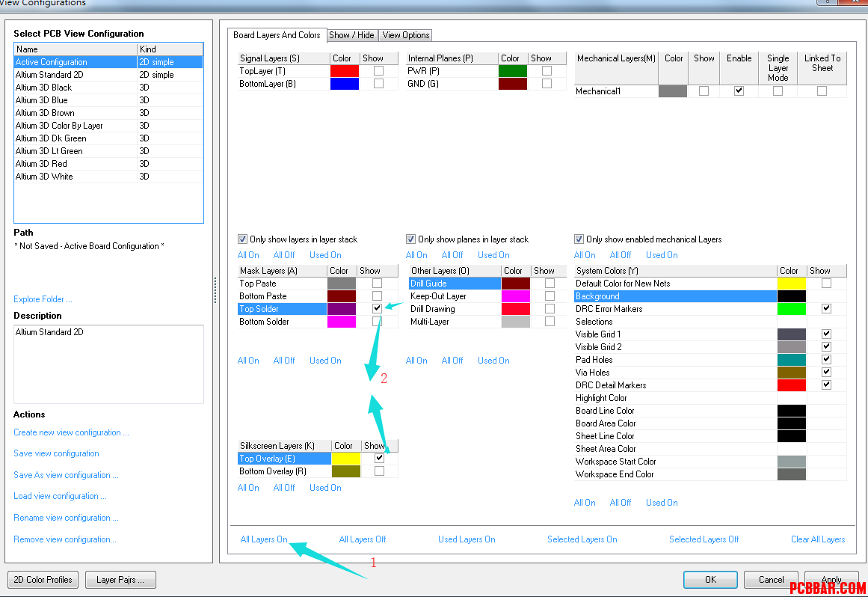Open Top Overlay yellow color swatch

(x=346, y=459)
